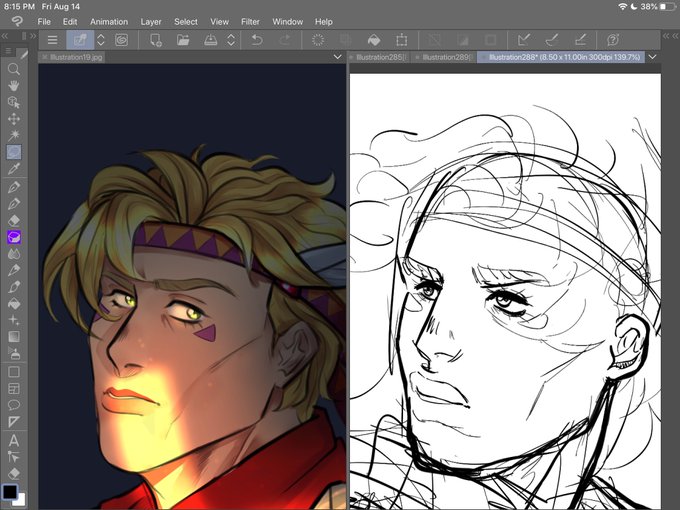This screenshot has width=680, height=510.
Task: Click the Clear dotted circle icon
Action: point(318,40)
